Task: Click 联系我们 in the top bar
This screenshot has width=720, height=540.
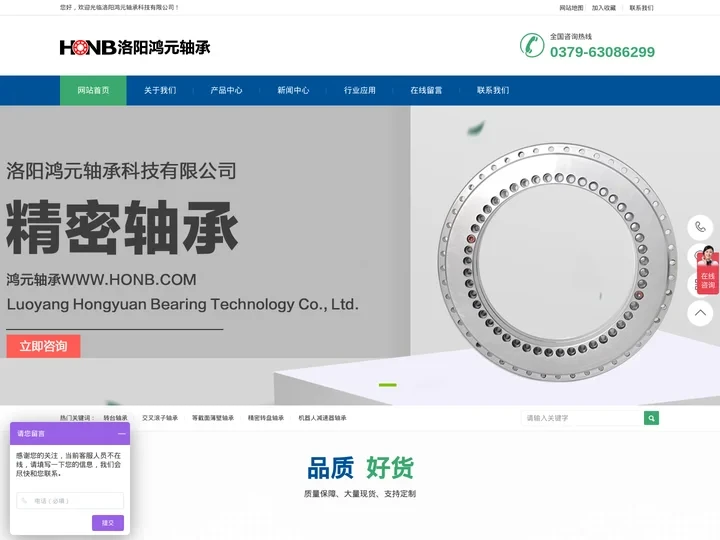Action: click(x=641, y=8)
